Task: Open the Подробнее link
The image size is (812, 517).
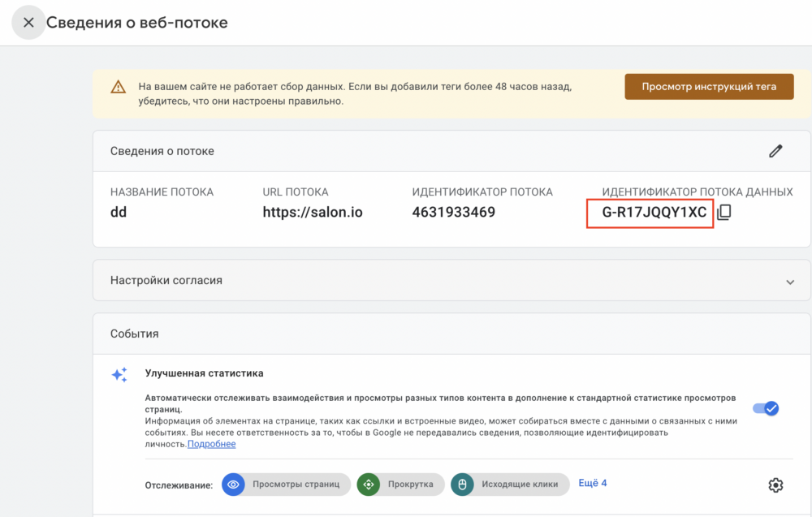Action: tap(212, 445)
